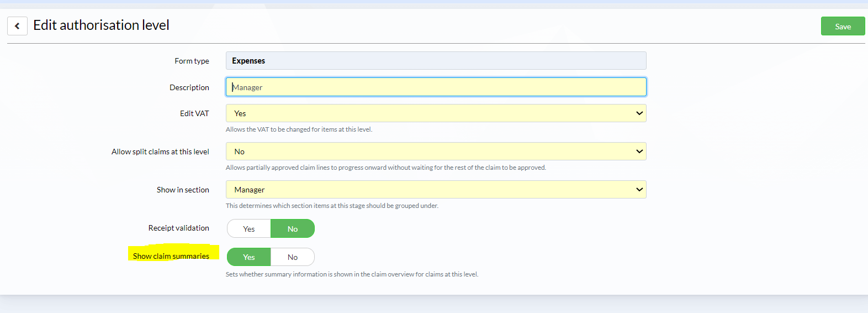The width and height of the screenshot is (868, 313).
Task: Set Receipt validation to No
Action: (x=293, y=228)
